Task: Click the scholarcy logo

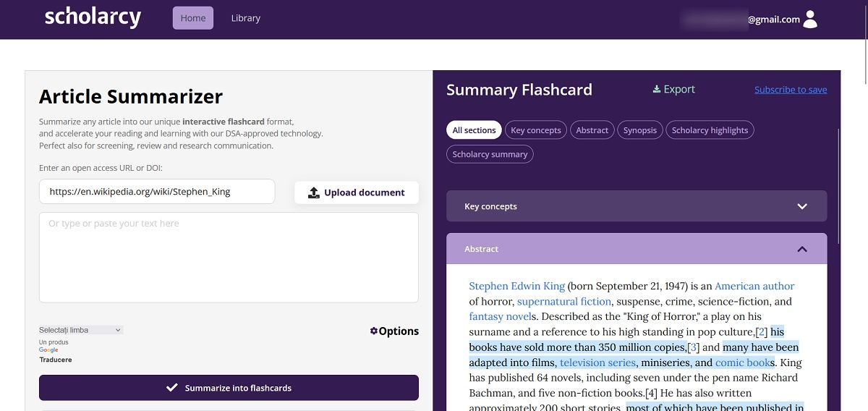Action: click(93, 17)
